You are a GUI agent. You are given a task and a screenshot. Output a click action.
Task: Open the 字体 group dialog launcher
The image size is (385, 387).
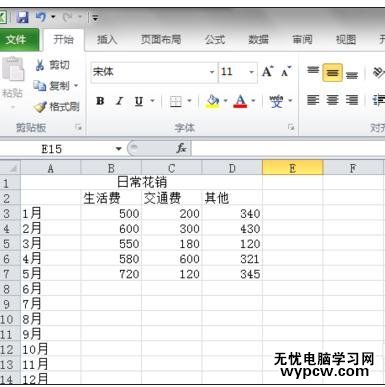point(291,127)
